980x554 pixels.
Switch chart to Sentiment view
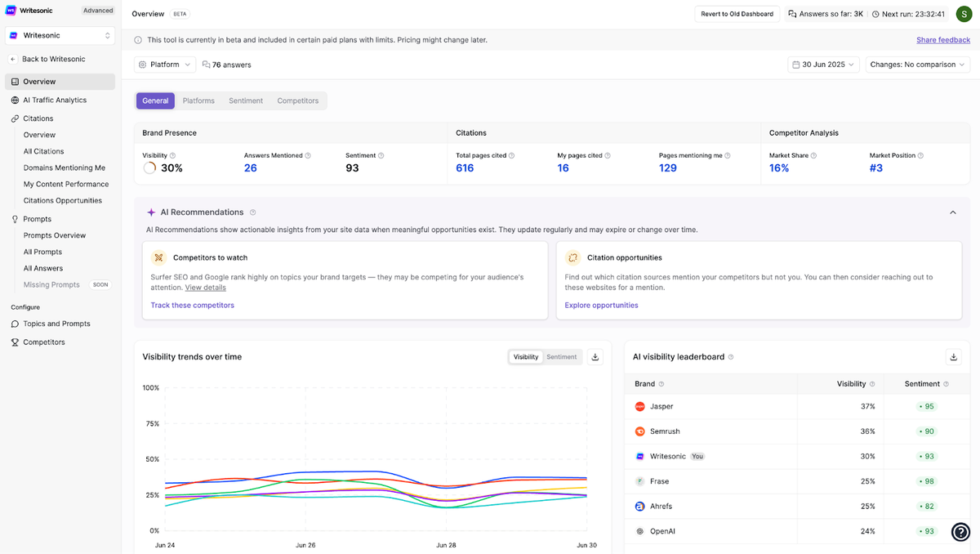tap(561, 357)
